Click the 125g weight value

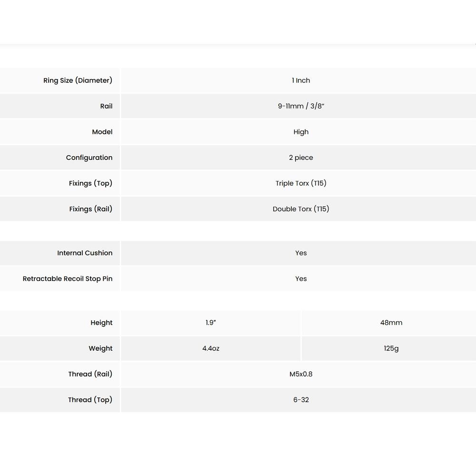tap(391, 348)
